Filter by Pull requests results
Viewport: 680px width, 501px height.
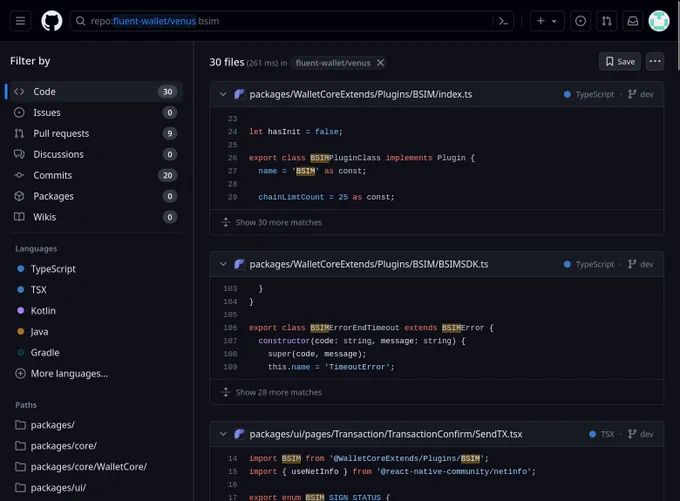[96, 133]
